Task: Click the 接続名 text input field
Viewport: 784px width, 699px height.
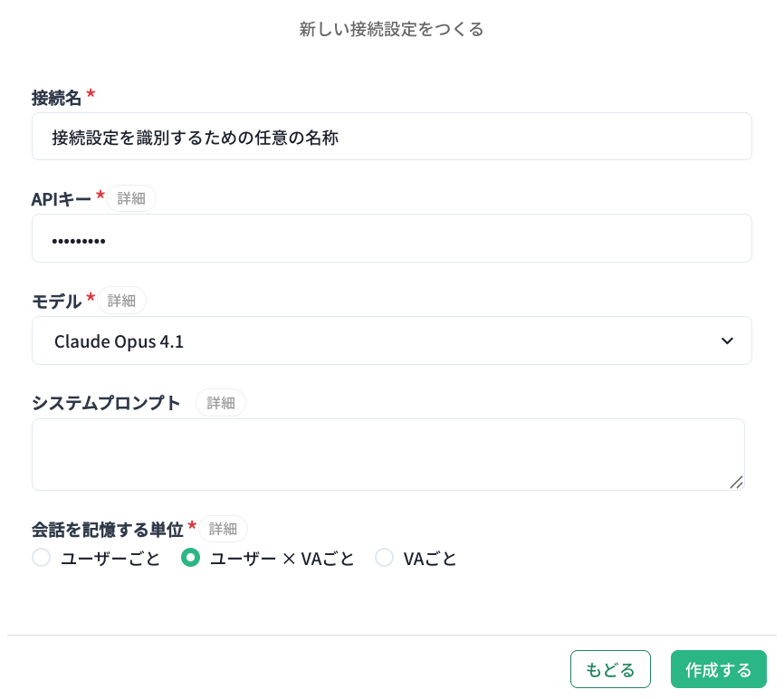Action: tap(391, 137)
